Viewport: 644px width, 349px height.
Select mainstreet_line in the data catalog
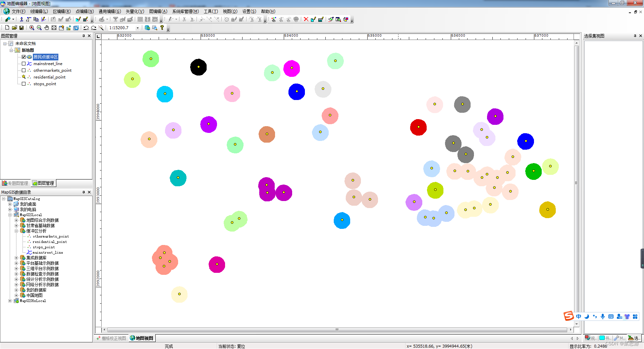click(x=48, y=252)
